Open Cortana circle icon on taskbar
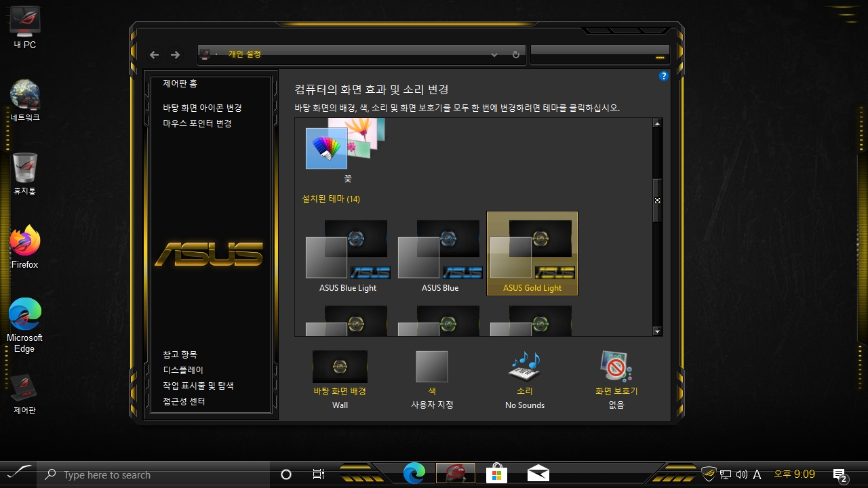 (286, 475)
